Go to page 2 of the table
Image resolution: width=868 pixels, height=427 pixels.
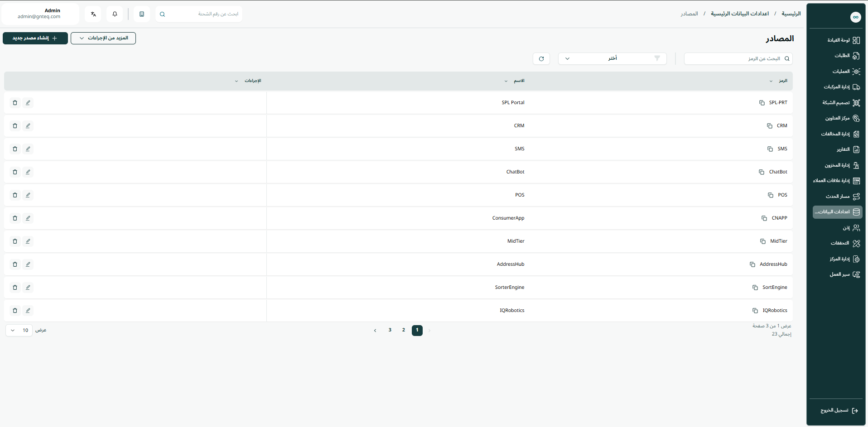403,330
